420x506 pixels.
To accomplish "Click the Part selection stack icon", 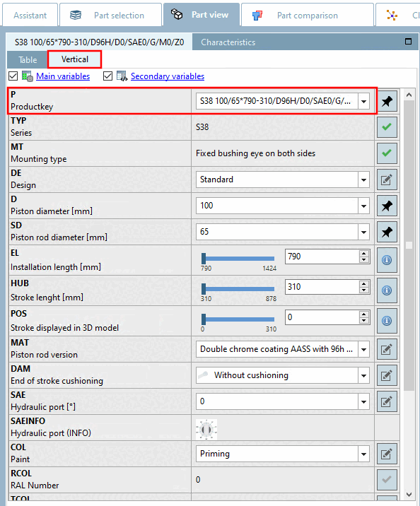I will (76, 15).
